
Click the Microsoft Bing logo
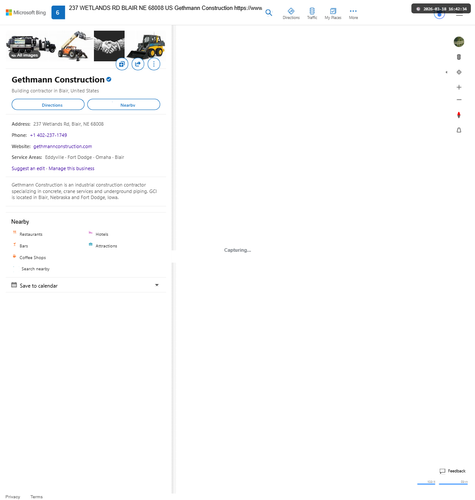tap(26, 12)
